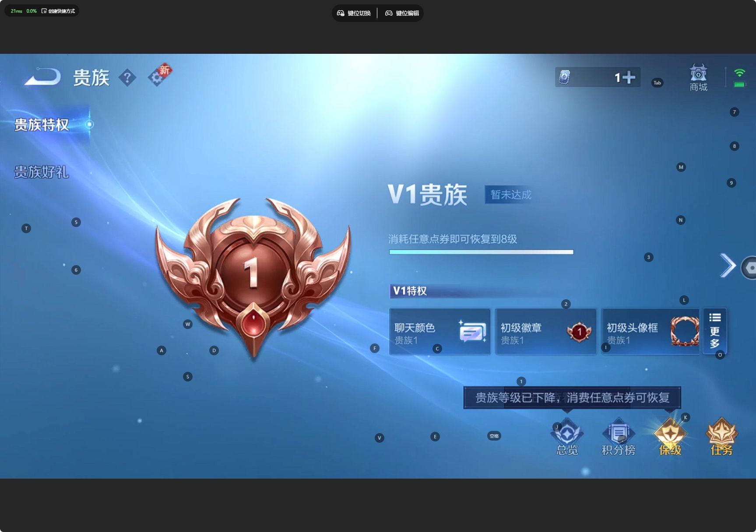Screen dimensions: 756x532
Task: Select the 商城 (shop) icon
Action: click(698, 77)
